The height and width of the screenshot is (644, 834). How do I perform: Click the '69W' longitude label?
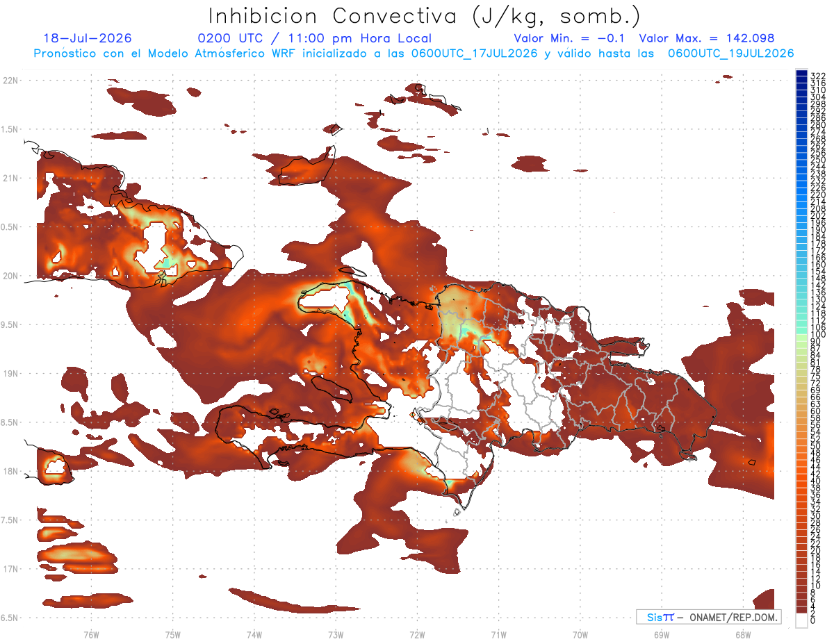[662, 634]
